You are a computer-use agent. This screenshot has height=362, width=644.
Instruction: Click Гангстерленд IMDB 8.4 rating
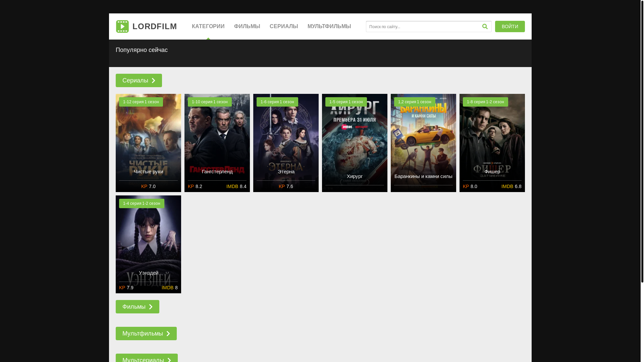click(x=236, y=186)
